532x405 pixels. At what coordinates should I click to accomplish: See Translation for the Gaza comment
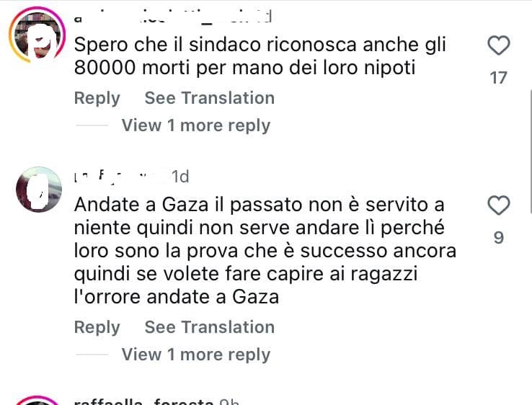[x=210, y=327]
